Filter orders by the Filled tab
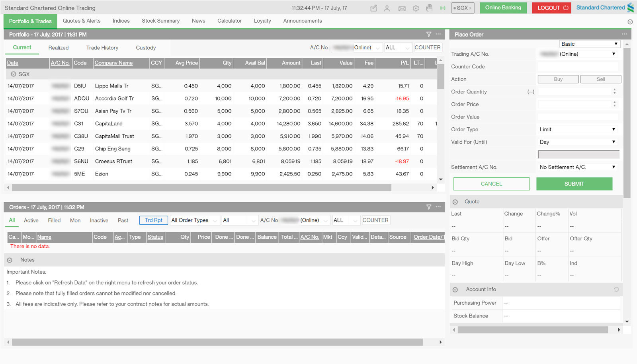The image size is (637, 364). 54,220
